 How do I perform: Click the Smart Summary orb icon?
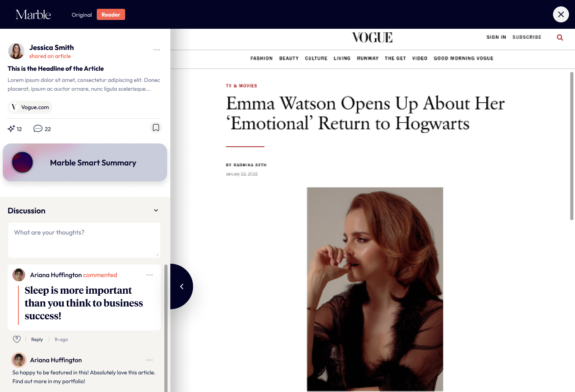pyautogui.click(x=22, y=162)
